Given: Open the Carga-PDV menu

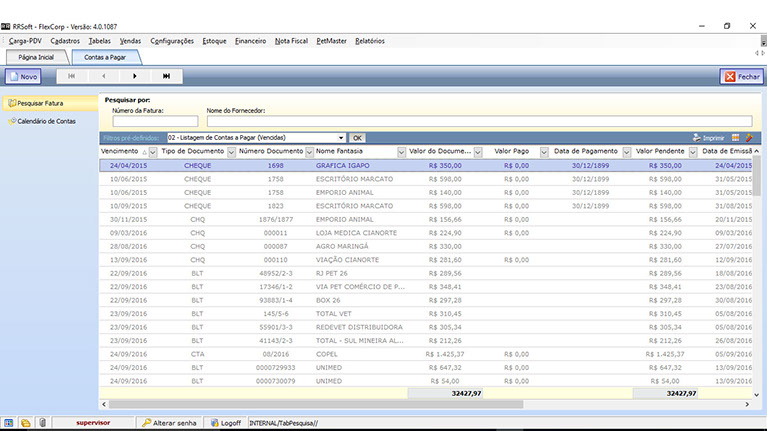Looking at the screenshot, I should click(25, 41).
